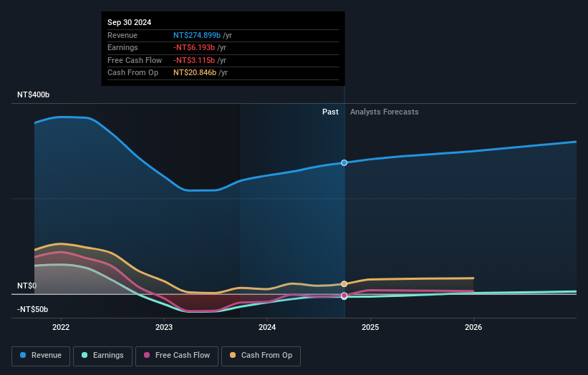Click the pink Free Cash Flow legend dot
Screen dimensions: 588x375
click(x=147, y=355)
